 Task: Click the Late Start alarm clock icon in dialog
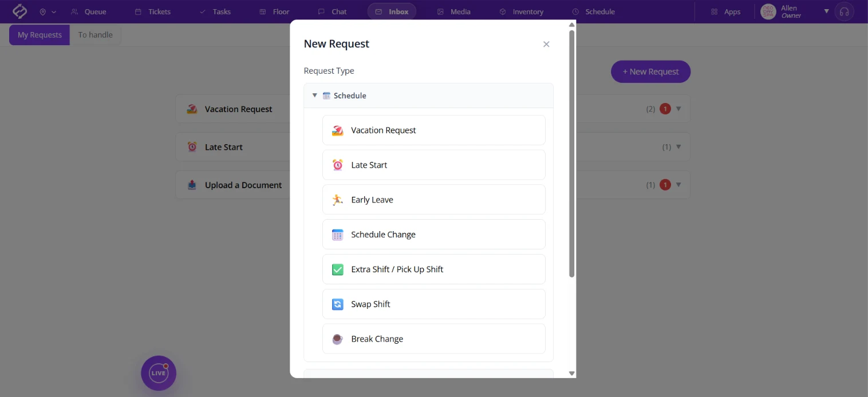338,165
